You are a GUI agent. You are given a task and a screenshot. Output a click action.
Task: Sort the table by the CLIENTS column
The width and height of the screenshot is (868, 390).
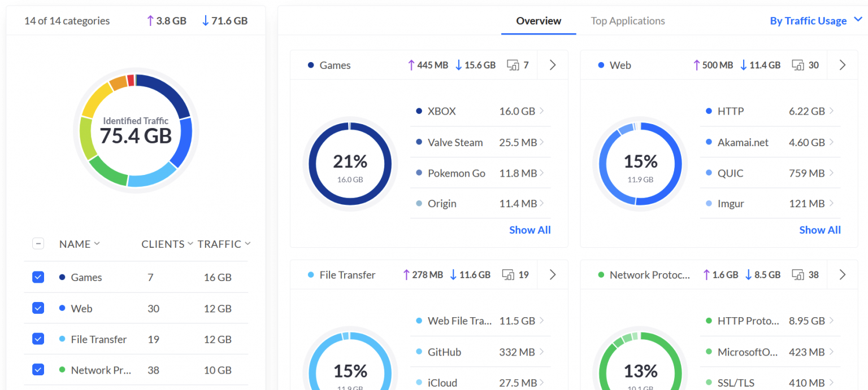167,244
